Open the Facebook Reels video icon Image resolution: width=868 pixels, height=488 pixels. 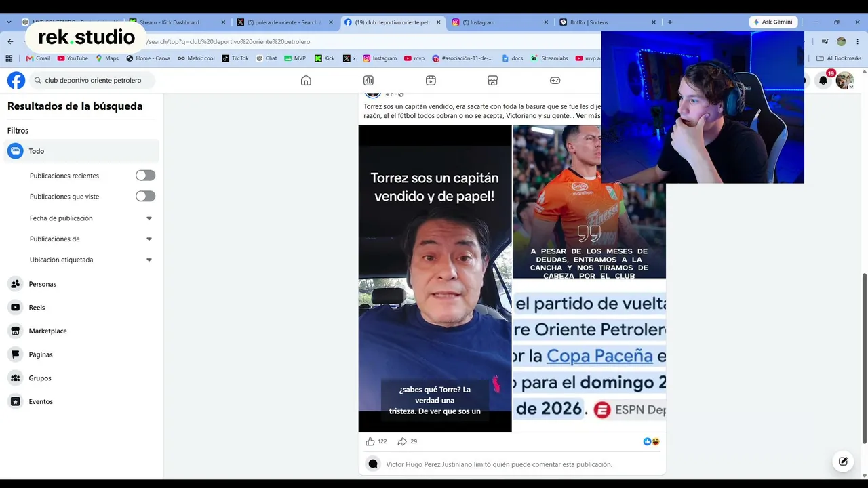[x=431, y=80]
